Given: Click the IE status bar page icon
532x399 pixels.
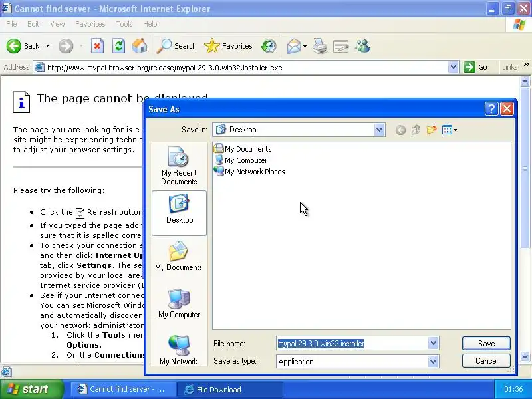Looking at the screenshot, I should 7,372.
